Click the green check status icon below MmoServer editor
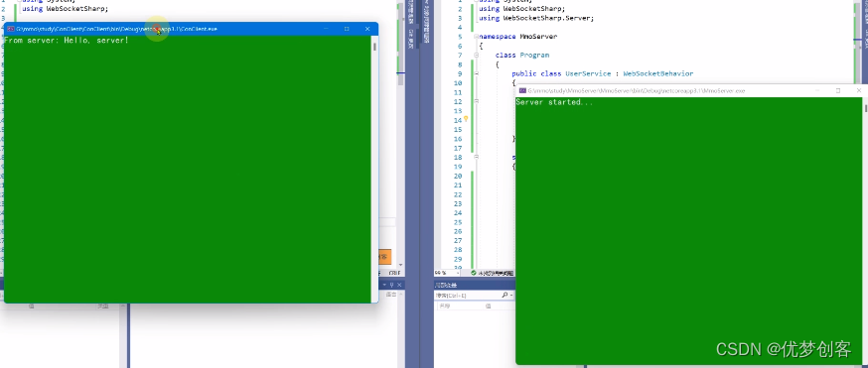This screenshot has height=368, width=868. click(x=474, y=273)
